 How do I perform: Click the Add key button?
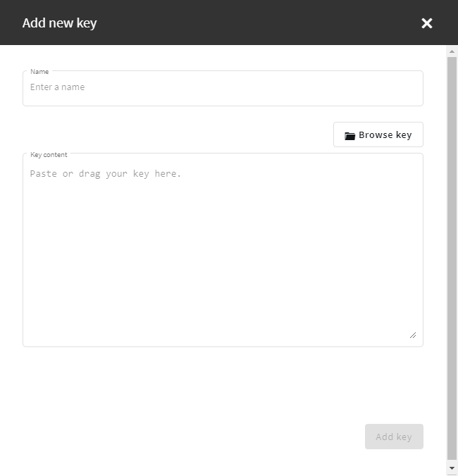point(394,437)
